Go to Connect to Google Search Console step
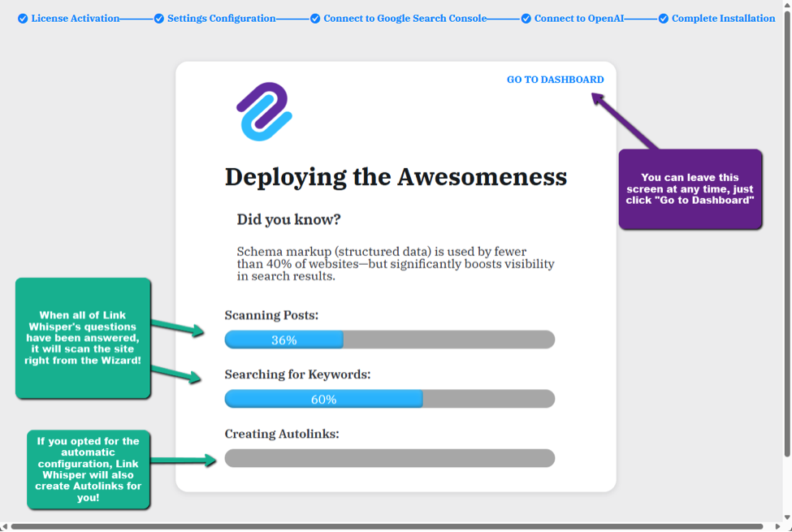792x532 pixels. (405, 19)
